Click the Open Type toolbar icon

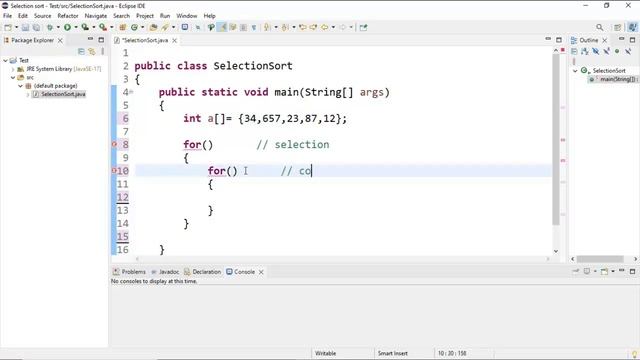[x=153, y=27]
